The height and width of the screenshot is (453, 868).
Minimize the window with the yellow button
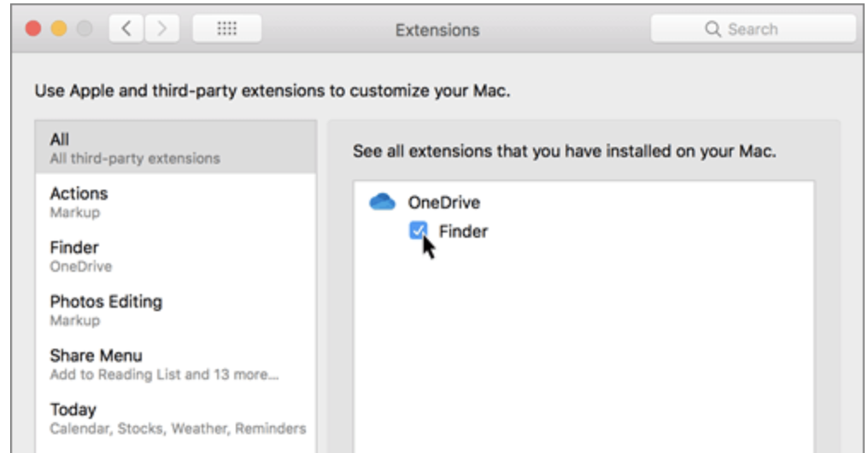[x=59, y=29]
